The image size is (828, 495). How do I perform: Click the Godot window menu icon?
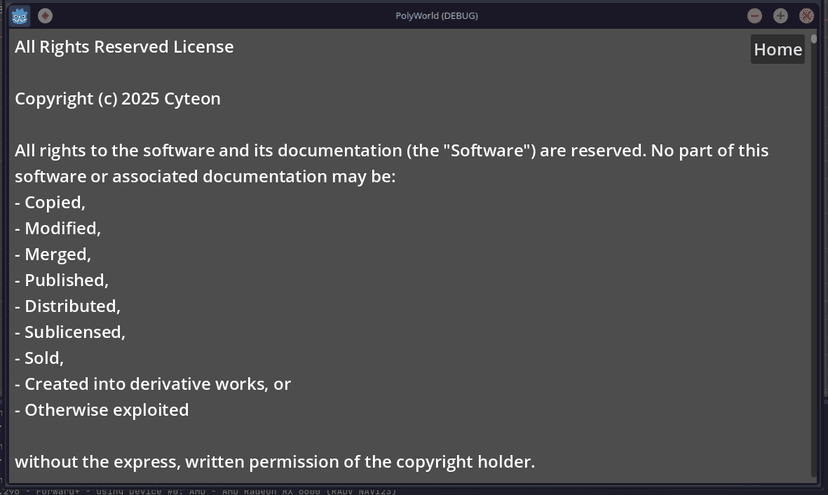20,15
